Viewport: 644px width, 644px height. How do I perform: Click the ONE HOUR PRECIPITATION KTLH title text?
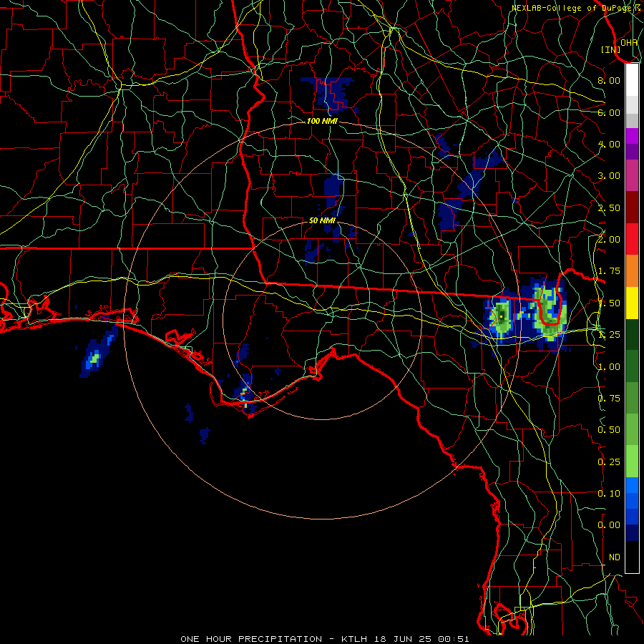[325, 639]
